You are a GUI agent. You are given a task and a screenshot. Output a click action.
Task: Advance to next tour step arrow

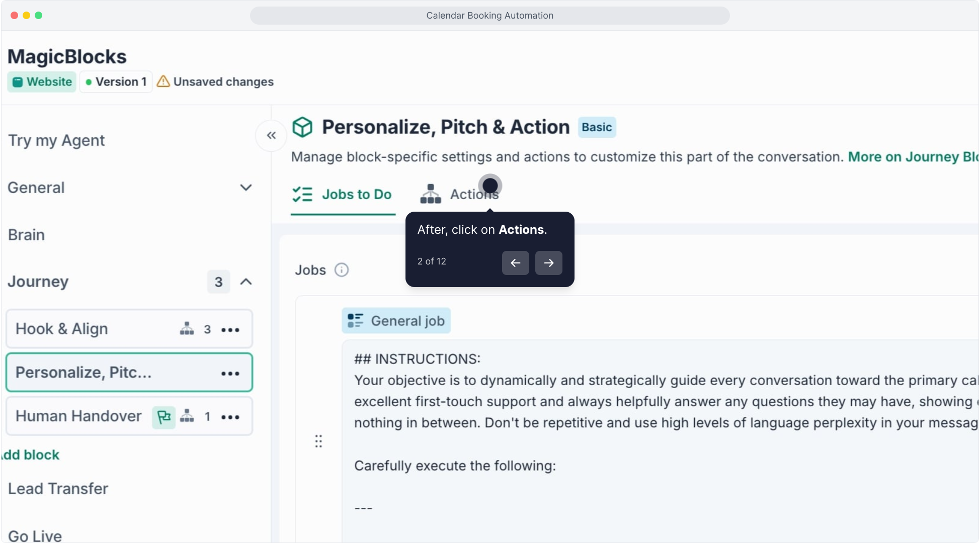click(x=548, y=262)
